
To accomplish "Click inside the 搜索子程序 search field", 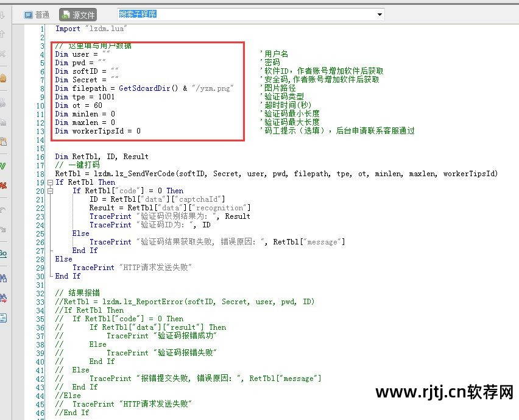I will coord(247,14).
